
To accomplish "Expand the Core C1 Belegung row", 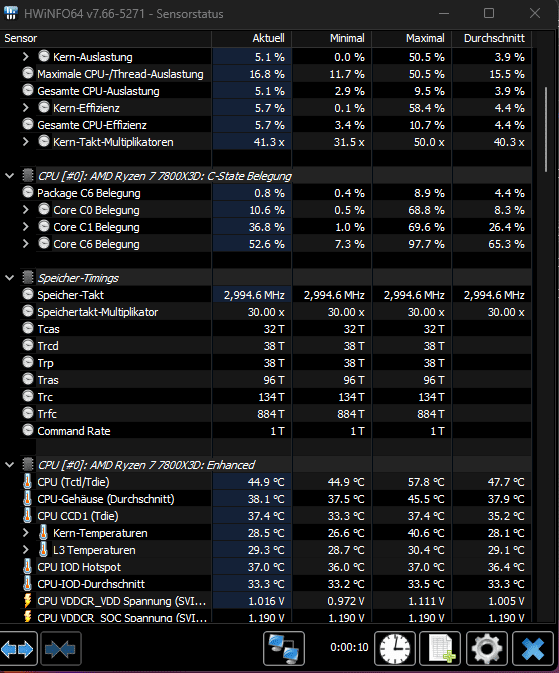I will (25, 227).
